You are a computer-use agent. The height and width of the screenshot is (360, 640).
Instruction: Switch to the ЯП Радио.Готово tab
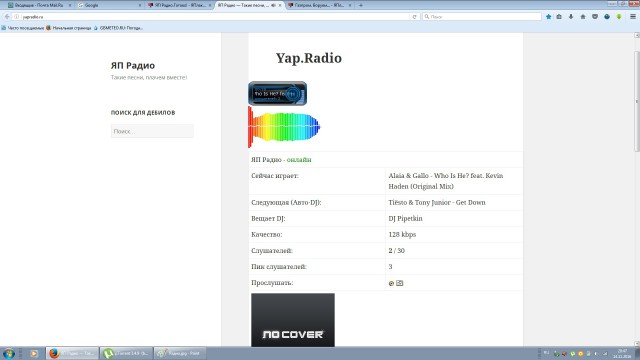coord(179,5)
